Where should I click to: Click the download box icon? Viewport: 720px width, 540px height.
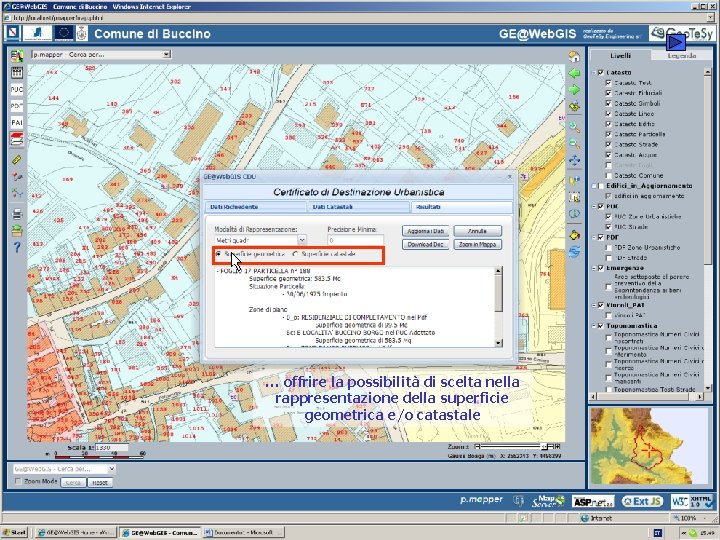pyautogui.click(x=17, y=231)
